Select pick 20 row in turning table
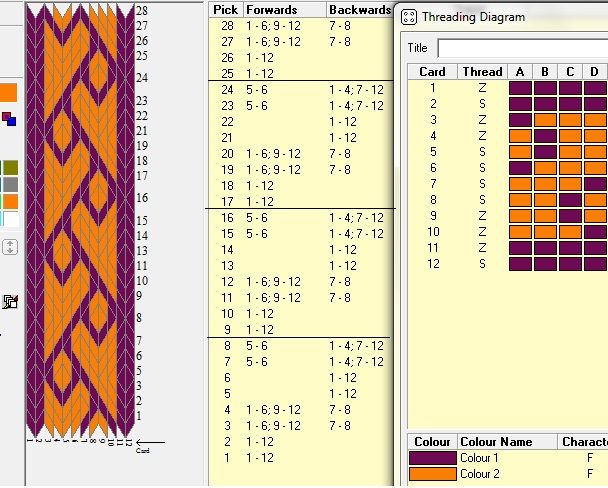This screenshot has width=608, height=488. pyautogui.click(x=301, y=154)
